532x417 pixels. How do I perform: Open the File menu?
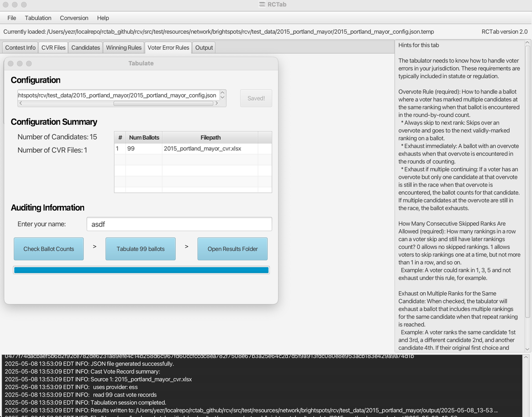click(11, 18)
